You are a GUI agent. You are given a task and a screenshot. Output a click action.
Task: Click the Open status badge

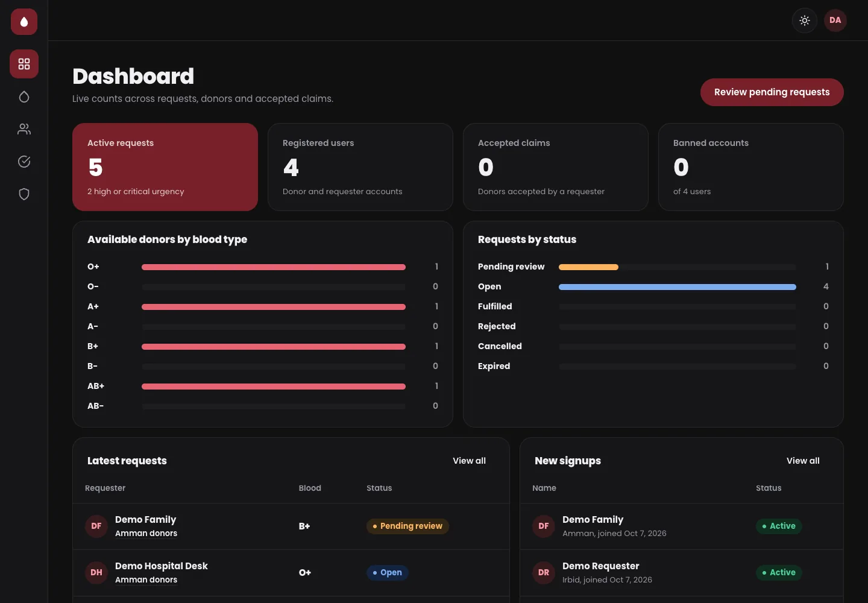coord(388,573)
